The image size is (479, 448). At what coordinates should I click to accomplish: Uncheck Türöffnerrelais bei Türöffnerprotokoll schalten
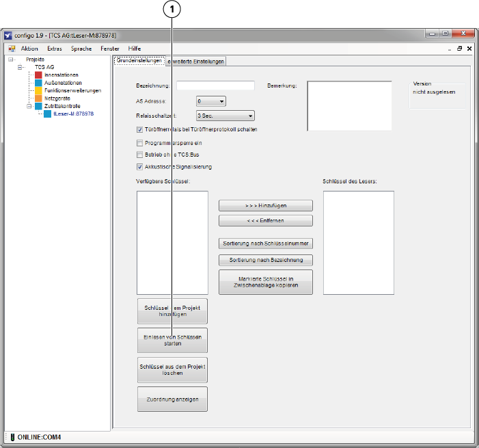coord(139,129)
